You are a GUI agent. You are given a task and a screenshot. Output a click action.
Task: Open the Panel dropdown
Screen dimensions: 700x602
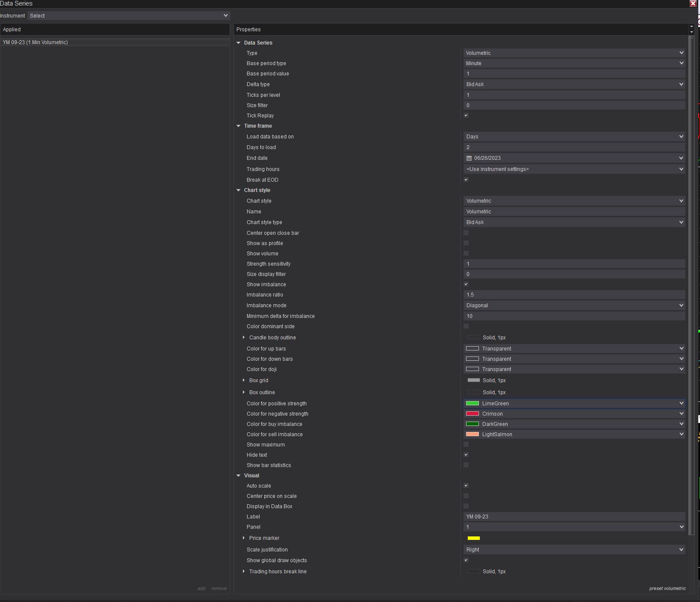click(x=574, y=527)
